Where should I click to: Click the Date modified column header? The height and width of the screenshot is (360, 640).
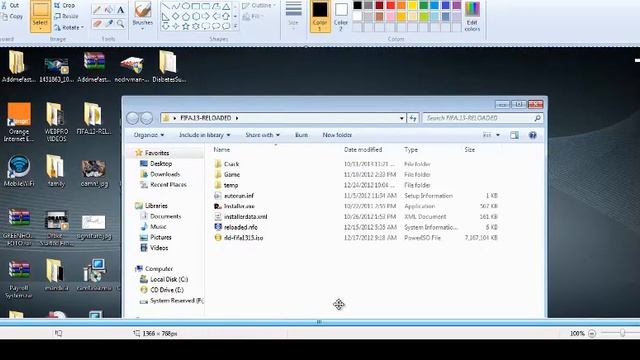tap(363, 149)
